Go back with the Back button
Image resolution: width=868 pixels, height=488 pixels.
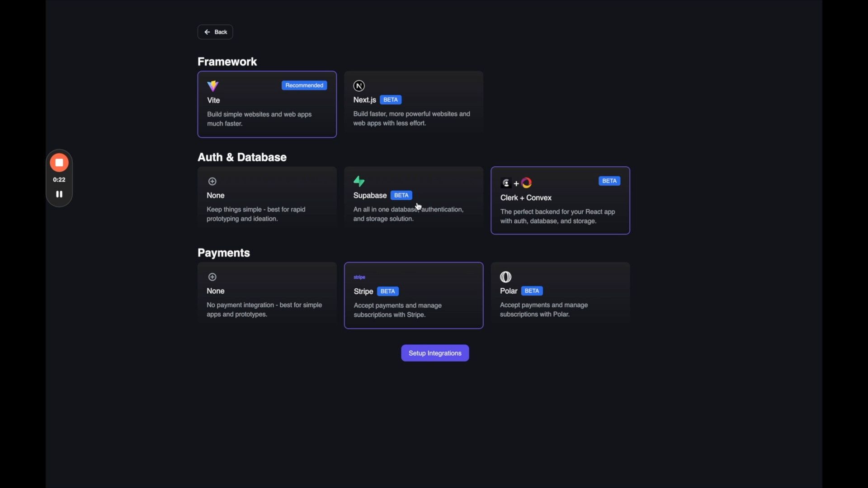215,32
